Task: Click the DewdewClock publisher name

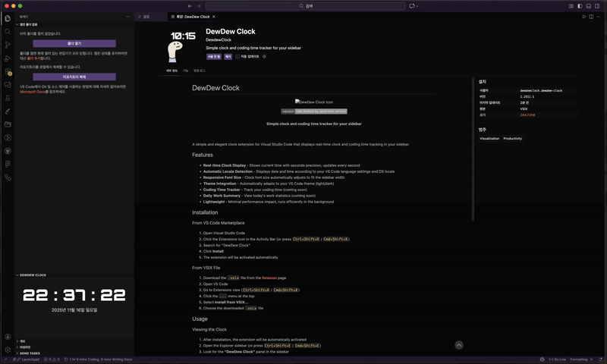Action: coord(219,40)
